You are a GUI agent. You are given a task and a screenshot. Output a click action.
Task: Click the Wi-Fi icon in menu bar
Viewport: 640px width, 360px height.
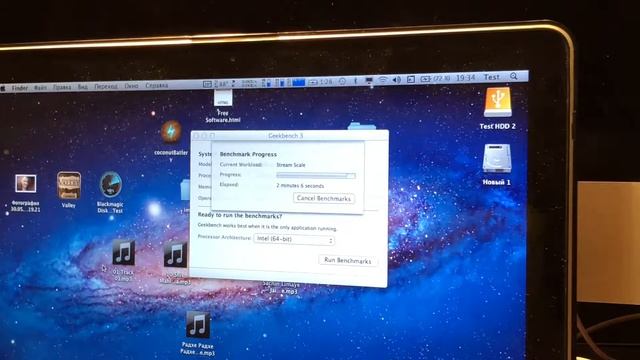pyautogui.click(x=383, y=80)
